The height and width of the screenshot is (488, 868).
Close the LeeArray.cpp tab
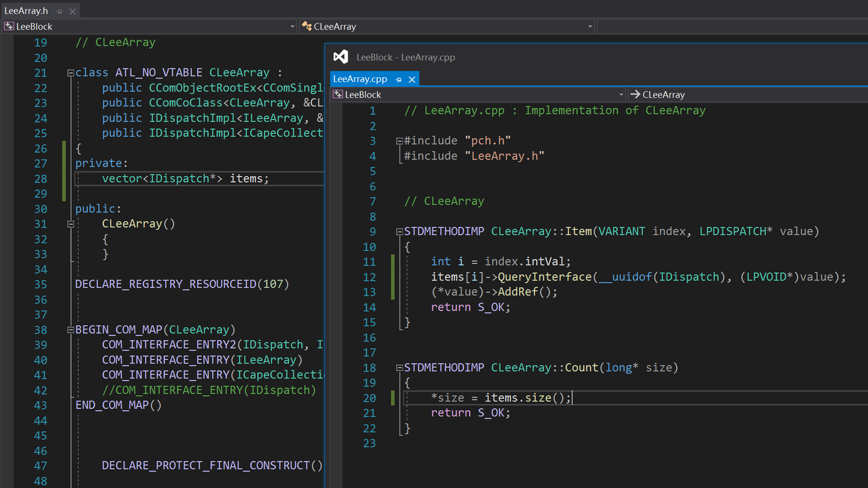tap(412, 80)
